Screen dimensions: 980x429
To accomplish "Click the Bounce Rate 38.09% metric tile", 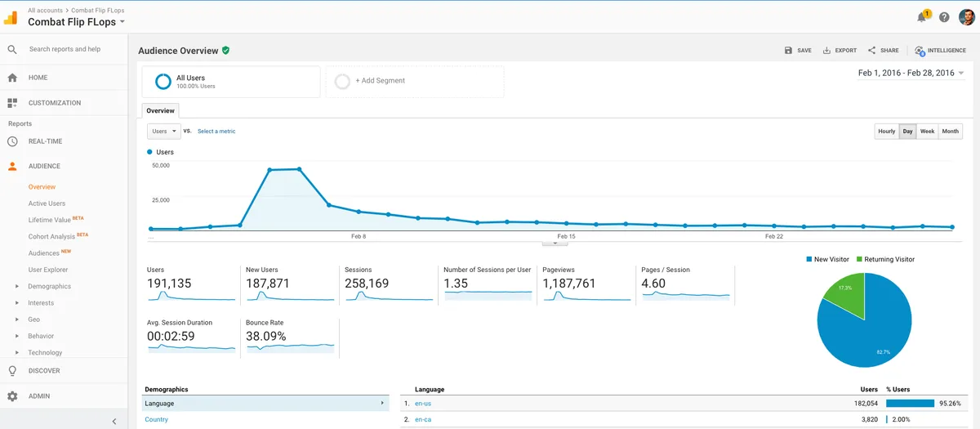I will tap(290, 337).
